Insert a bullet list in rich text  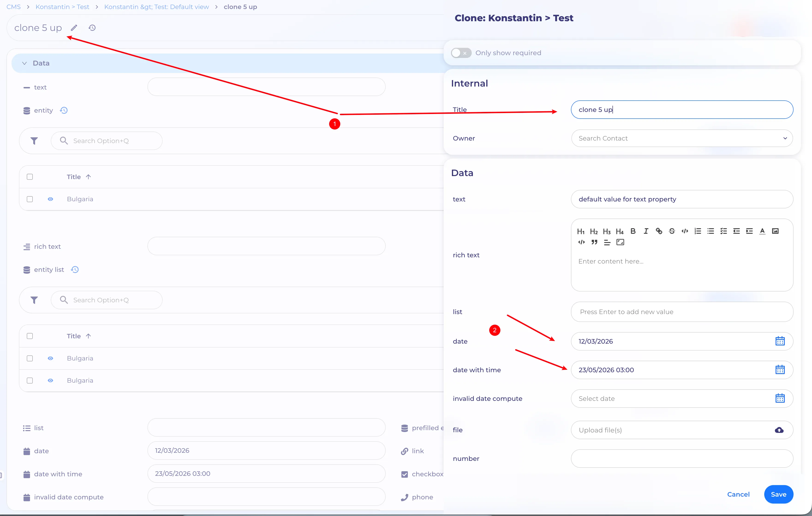click(x=710, y=231)
